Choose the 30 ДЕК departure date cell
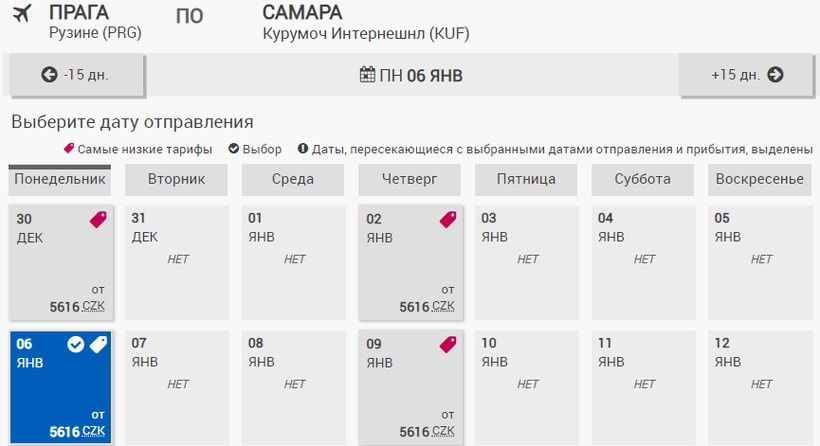The width and height of the screenshot is (820, 446). tap(59, 262)
